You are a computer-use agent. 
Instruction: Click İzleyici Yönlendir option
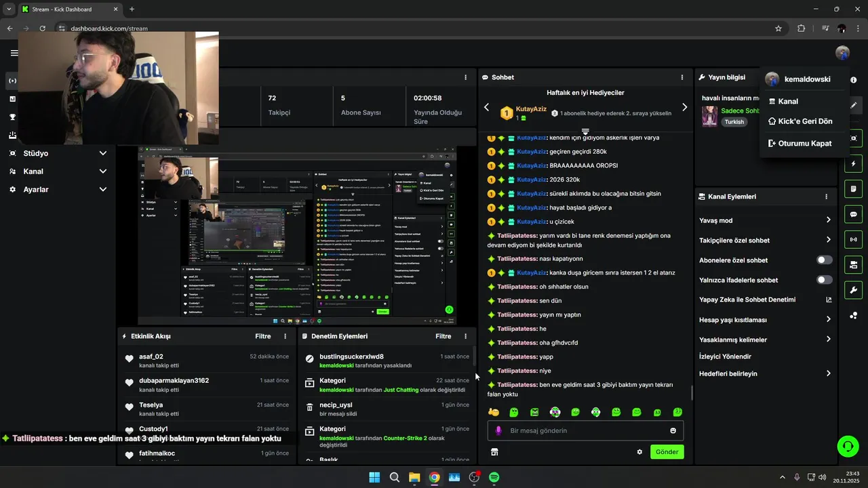[725, 357]
